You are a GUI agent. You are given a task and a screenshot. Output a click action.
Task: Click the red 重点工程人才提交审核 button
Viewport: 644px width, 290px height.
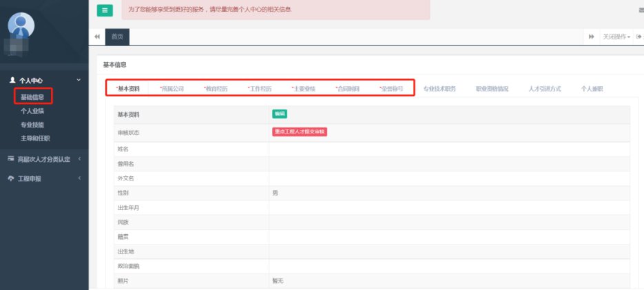click(300, 132)
